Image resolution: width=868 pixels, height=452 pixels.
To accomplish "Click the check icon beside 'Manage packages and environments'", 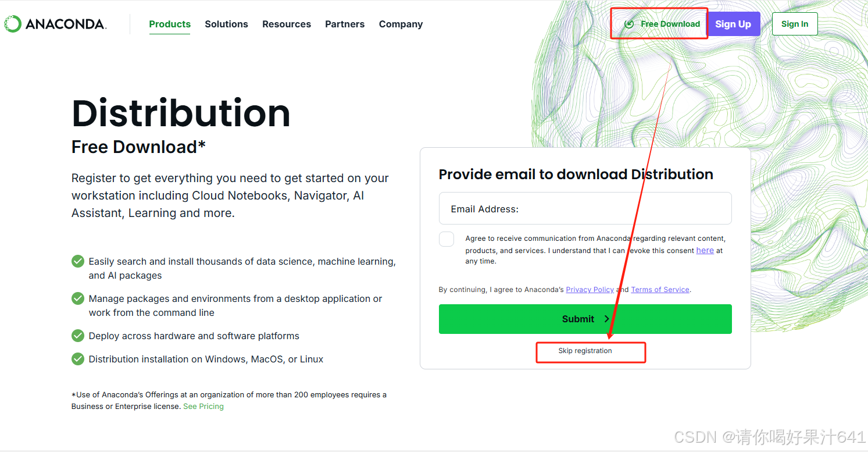I will tap(78, 298).
